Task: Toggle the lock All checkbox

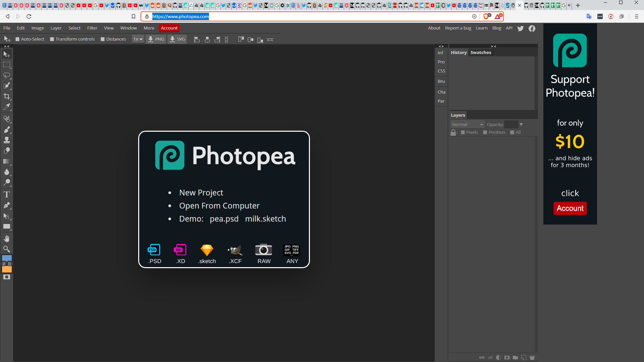Action: click(x=512, y=132)
